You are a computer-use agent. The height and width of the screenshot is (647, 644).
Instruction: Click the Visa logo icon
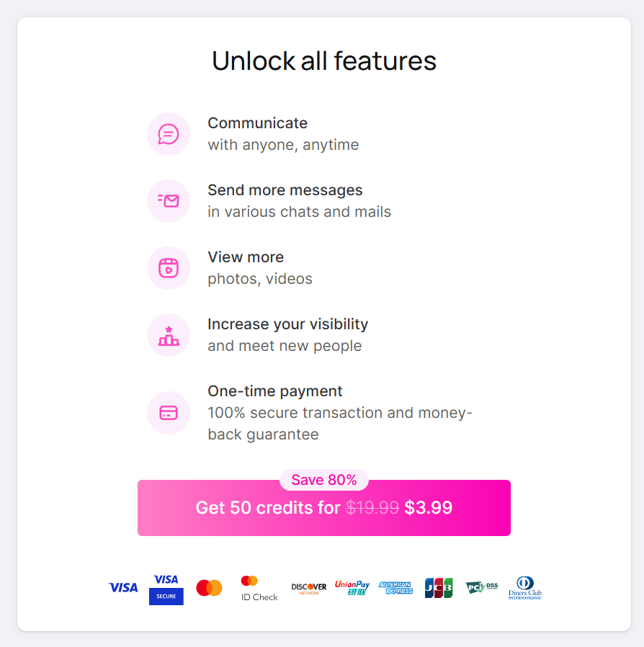123,588
